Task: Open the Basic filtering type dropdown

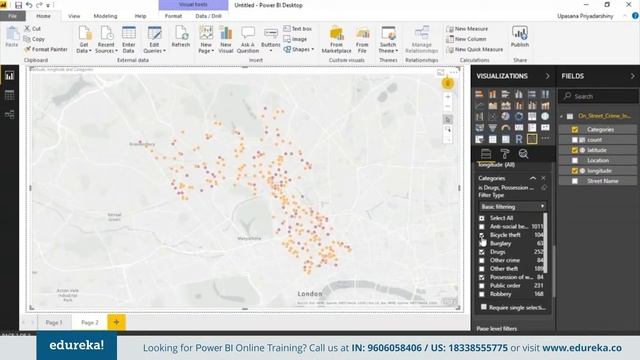Action: point(512,207)
